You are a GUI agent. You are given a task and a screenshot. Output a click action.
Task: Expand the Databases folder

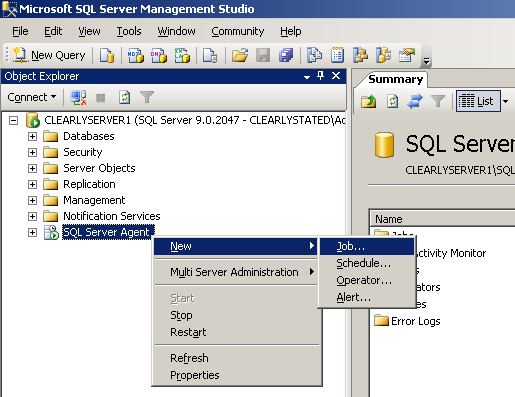32,136
